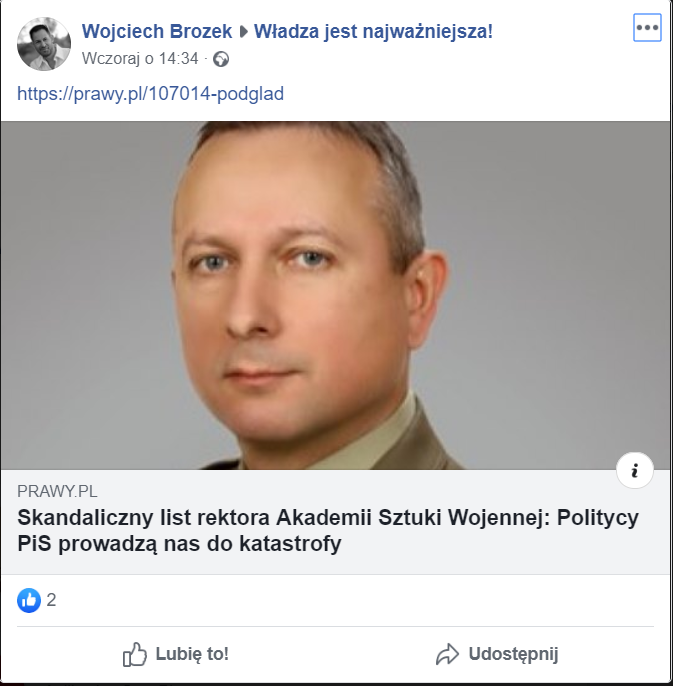The height and width of the screenshot is (686, 673).
Task: Click the PRAWY.PL source label
Action: 57,491
